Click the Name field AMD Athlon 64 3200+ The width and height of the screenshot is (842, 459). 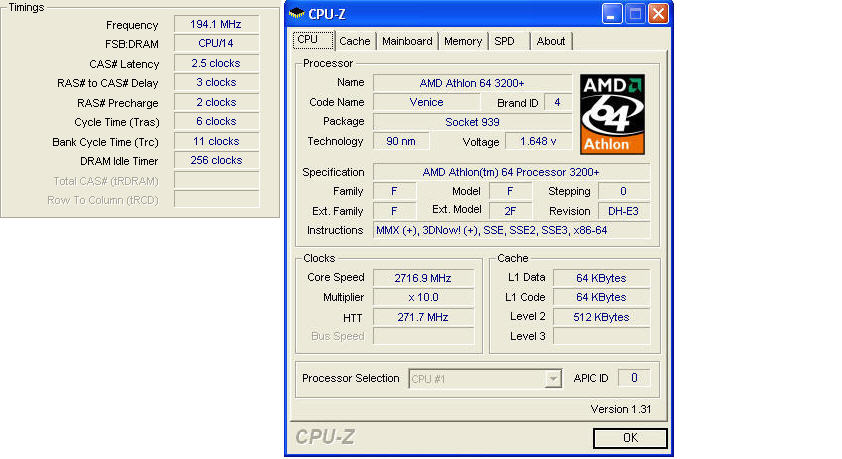tap(472, 83)
